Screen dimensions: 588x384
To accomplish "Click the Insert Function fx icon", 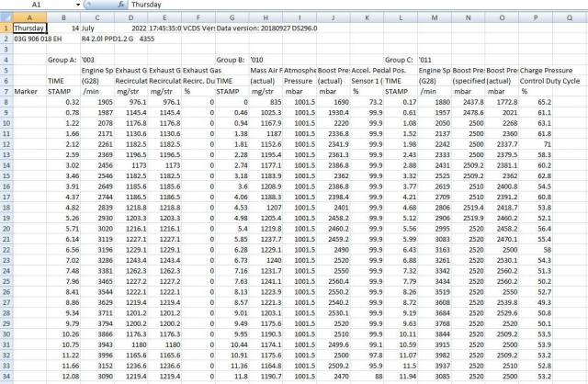I will click(x=119, y=5).
